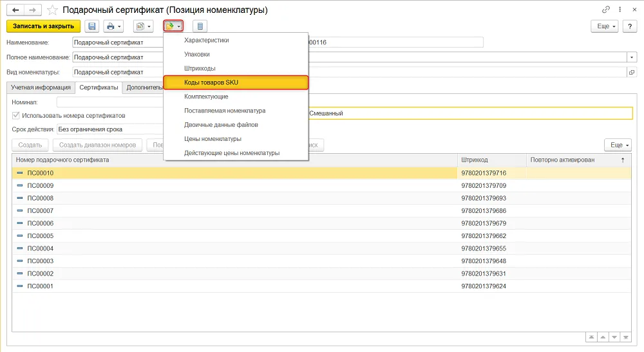Click the 'Наименование' input field
Image resolution: width=644 pixels, height=352 pixels.
[118, 42]
